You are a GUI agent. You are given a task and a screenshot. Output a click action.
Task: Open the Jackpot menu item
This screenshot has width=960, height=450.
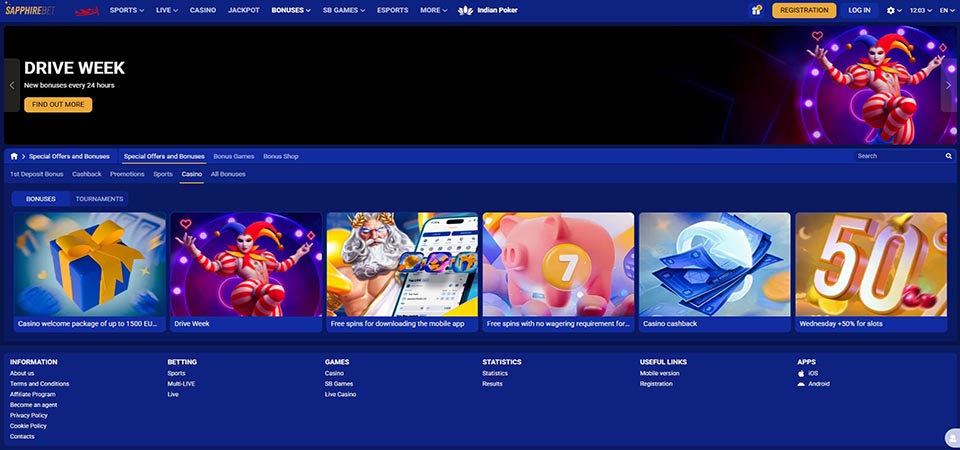(244, 10)
